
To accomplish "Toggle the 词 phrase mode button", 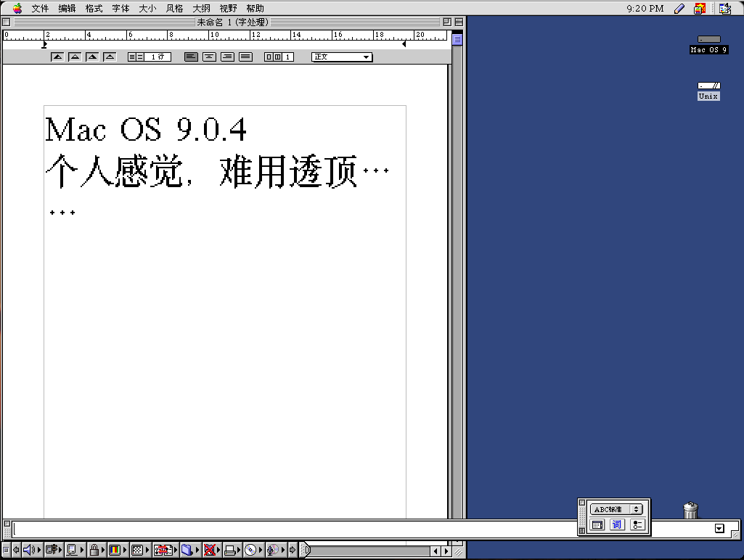I will point(617,524).
